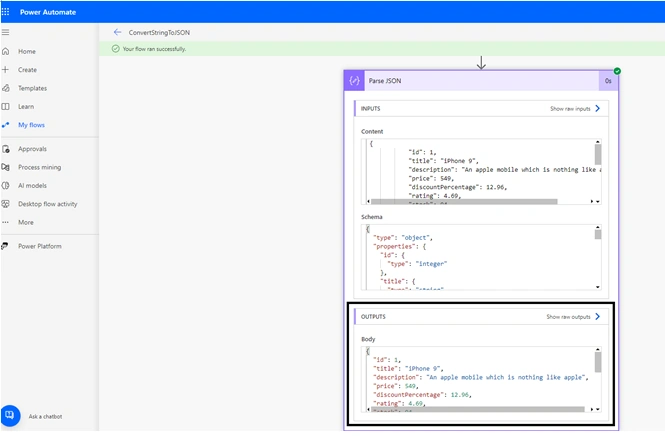Click Body box vertical scrollbar thumb
Image resolution: width=665 pixels, height=436 pixels.
pyautogui.click(x=598, y=363)
